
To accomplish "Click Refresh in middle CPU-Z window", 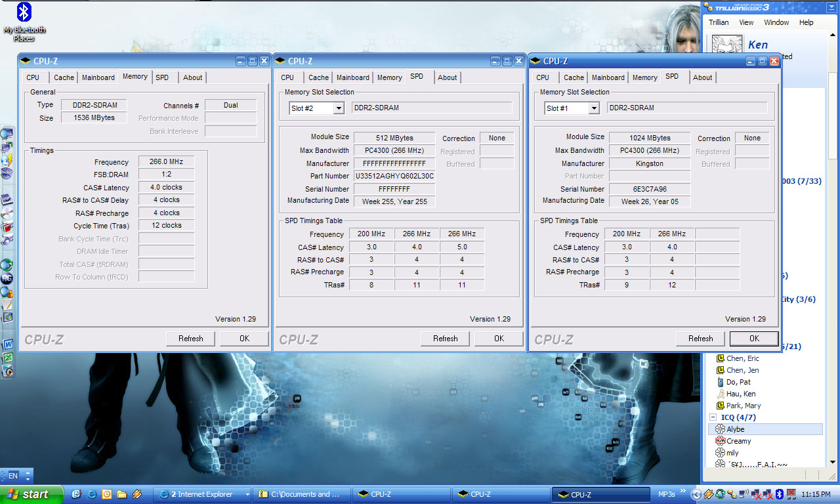I will 446,339.
